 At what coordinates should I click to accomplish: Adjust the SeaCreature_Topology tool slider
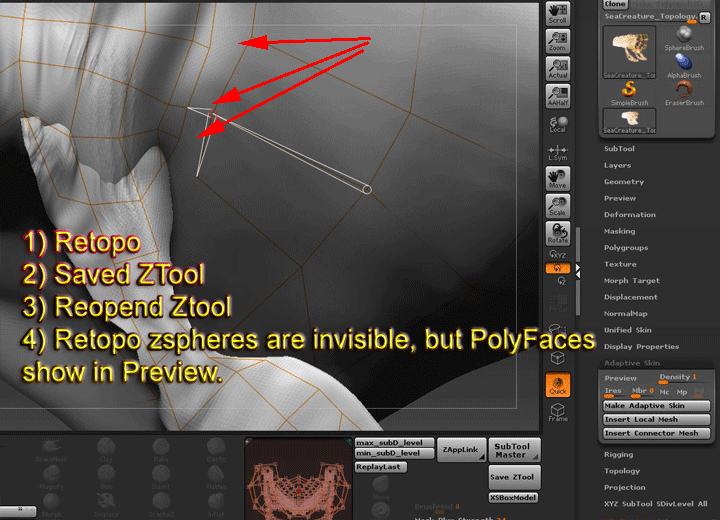650,17
